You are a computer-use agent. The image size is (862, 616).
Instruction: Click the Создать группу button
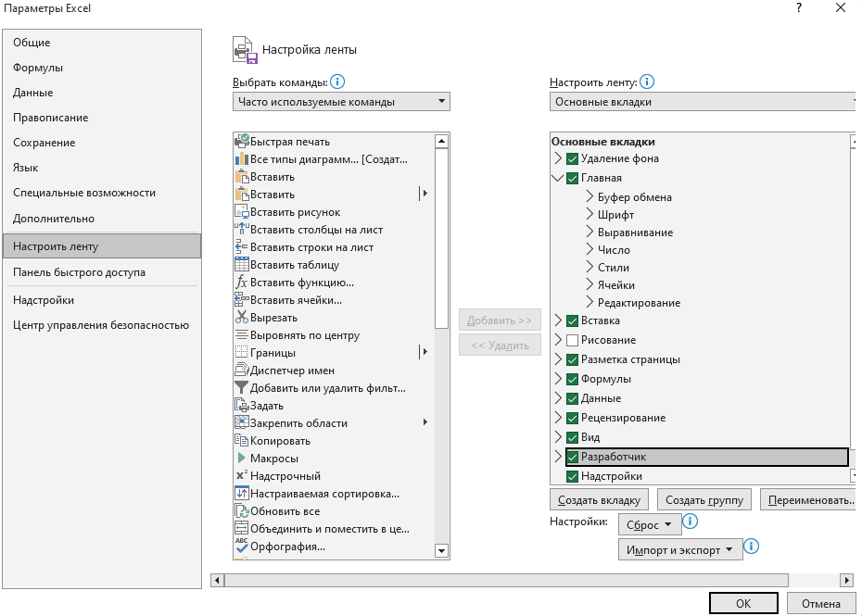704,500
